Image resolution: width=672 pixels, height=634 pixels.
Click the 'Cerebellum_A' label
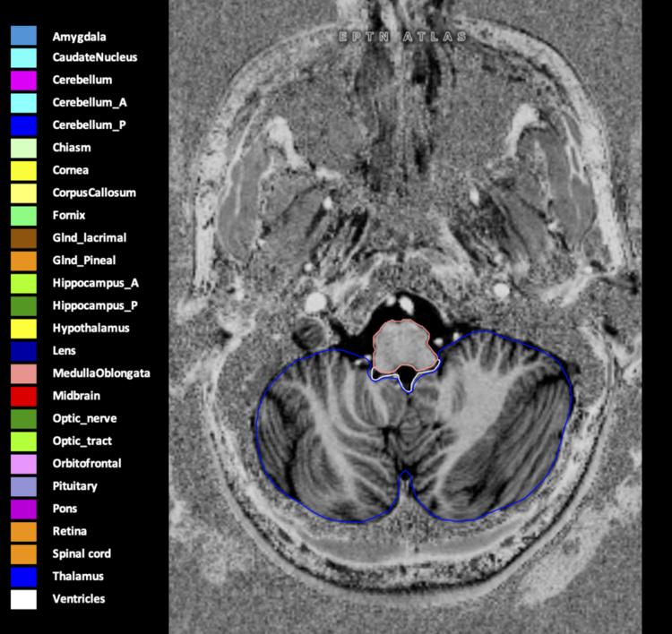click(90, 102)
